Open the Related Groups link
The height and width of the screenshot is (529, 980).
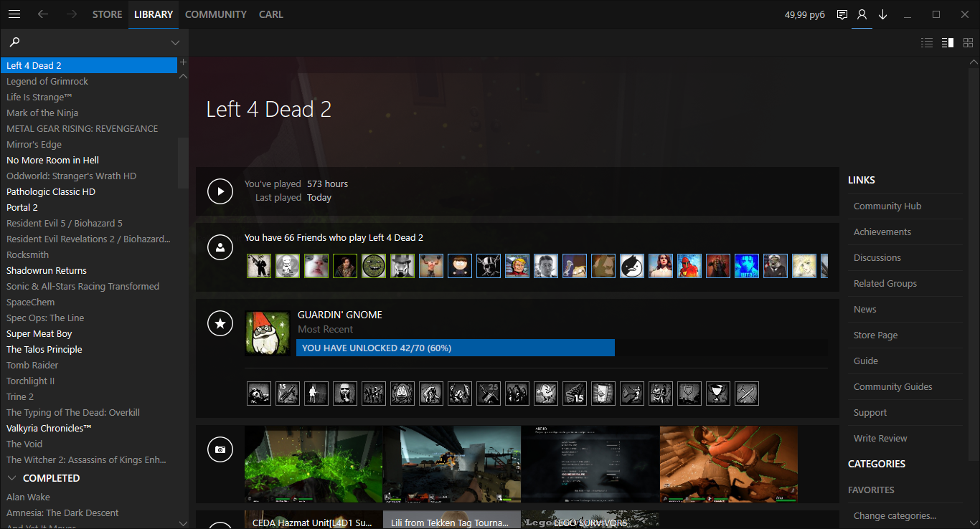click(885, 284)
